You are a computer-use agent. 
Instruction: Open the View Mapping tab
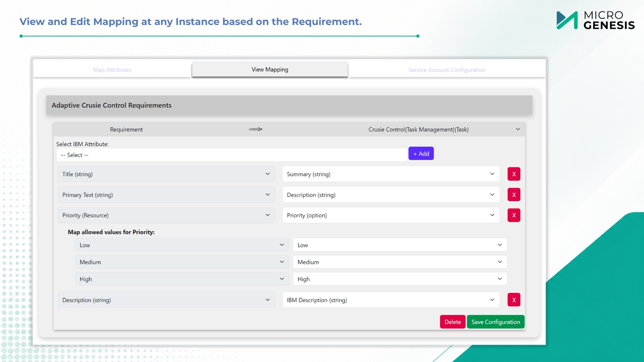coord(270,70)
